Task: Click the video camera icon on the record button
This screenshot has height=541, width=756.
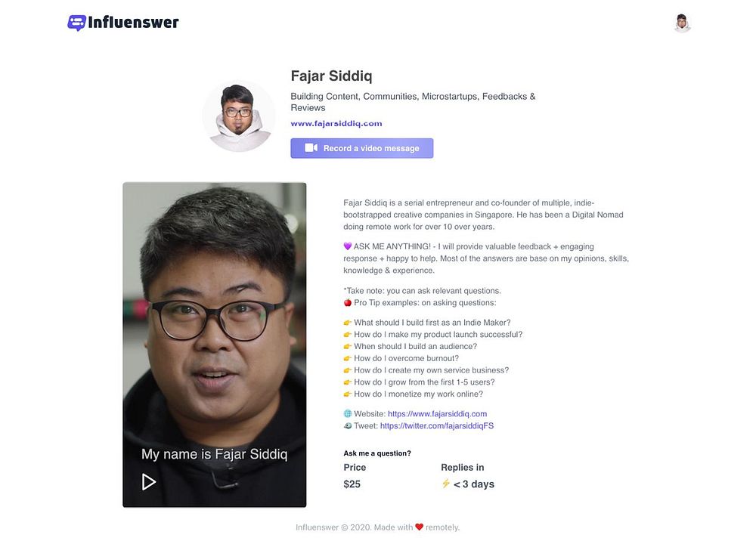Action: point(311,148)
